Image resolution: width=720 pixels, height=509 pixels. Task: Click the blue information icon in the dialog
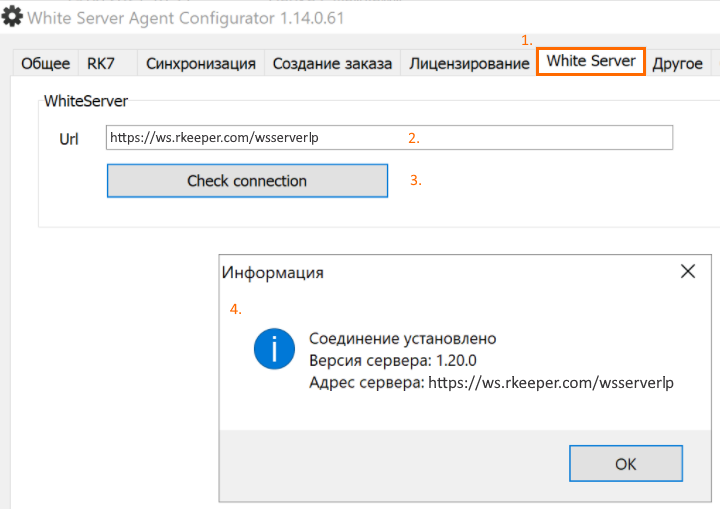274,349
